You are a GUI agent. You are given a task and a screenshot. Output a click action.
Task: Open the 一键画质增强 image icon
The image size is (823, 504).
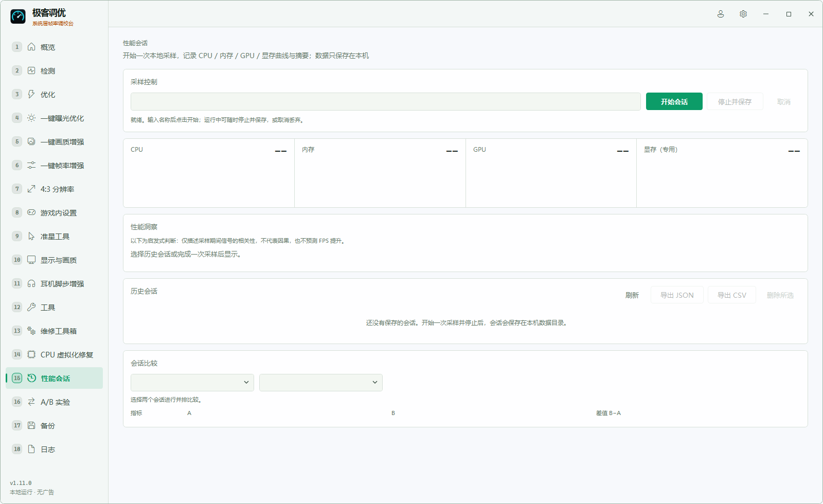pos(31,141)
